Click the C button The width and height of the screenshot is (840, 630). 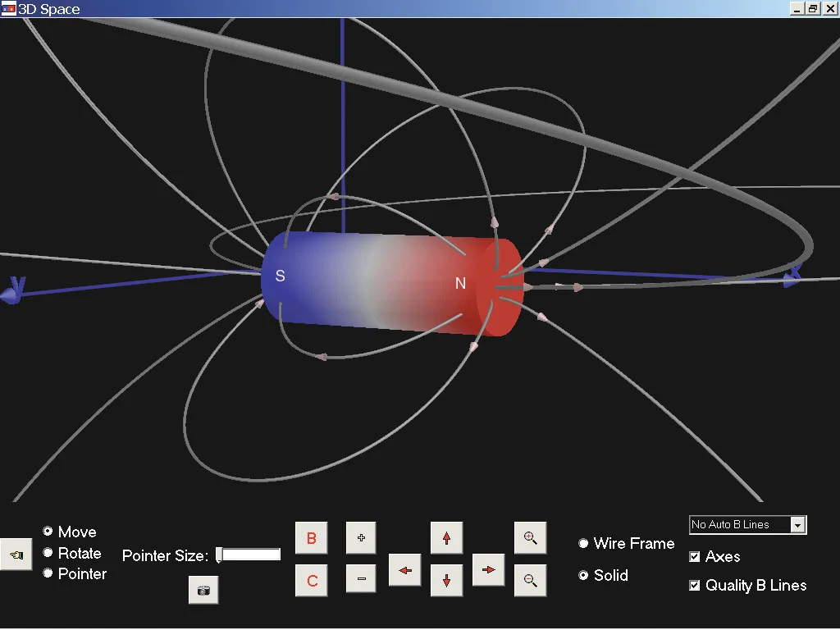pyautogui.click(x=311, y=581)
